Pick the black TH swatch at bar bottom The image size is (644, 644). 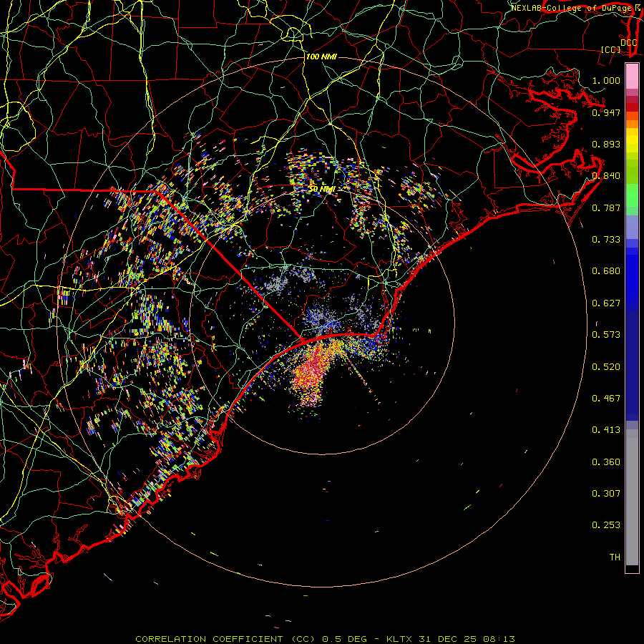coord(632,568)
